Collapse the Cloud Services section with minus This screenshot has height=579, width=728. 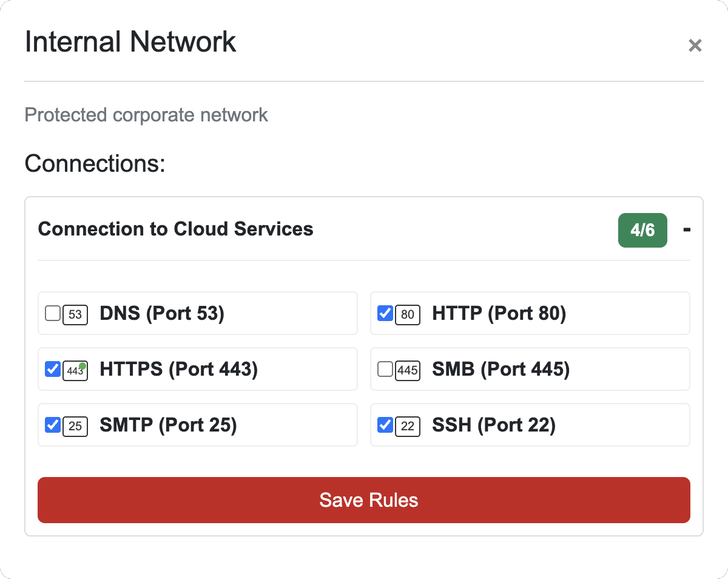click(x=687, y=229)
